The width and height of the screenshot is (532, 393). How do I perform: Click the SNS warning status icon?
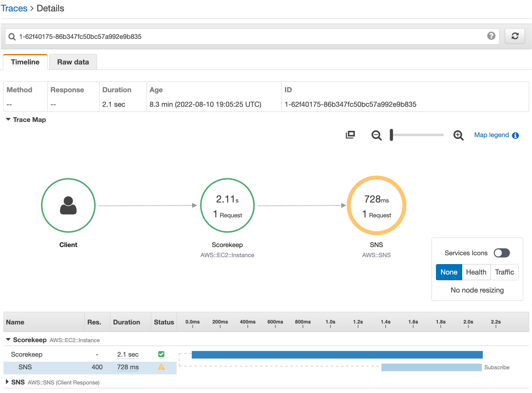tap(161, 367)
